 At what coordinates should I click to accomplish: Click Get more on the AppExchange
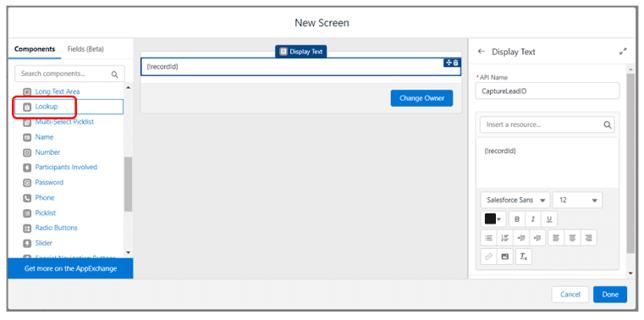pyautogui.click(x=70, y=268)
